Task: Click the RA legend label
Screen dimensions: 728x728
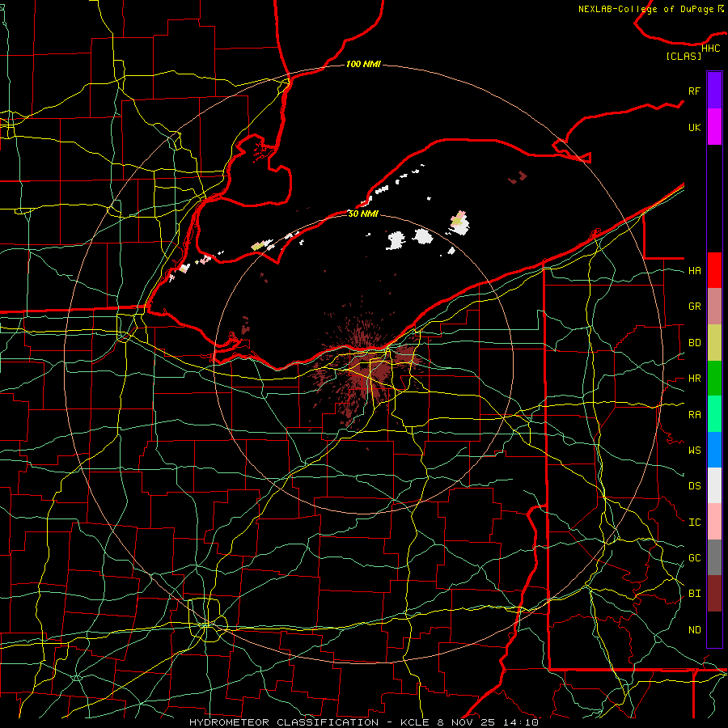Action: 694,414
